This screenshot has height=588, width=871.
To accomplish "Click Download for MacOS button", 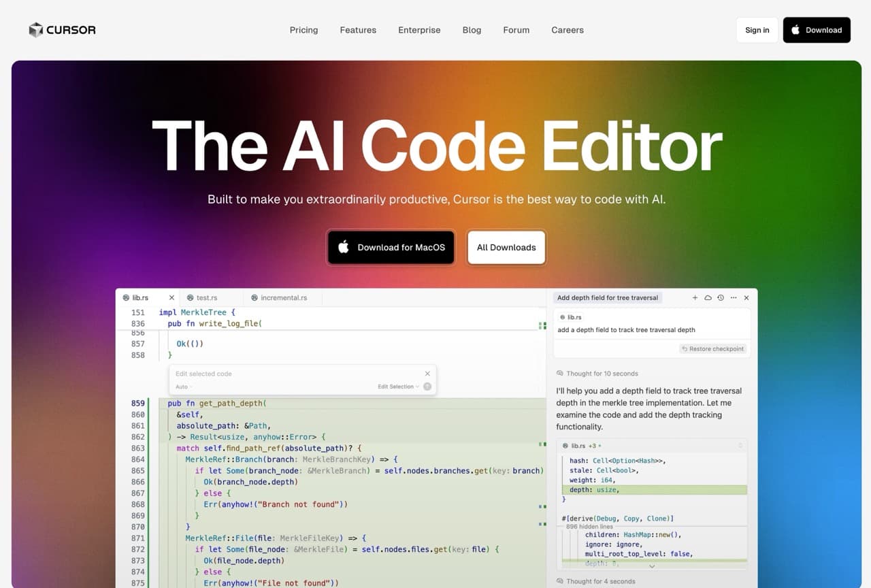I will (x=391, y=247).
